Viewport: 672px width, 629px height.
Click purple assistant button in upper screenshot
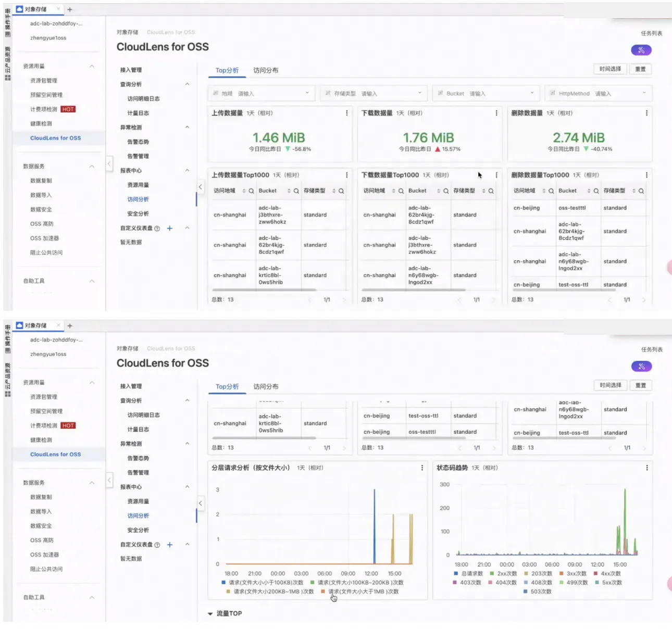coord(641,50)
